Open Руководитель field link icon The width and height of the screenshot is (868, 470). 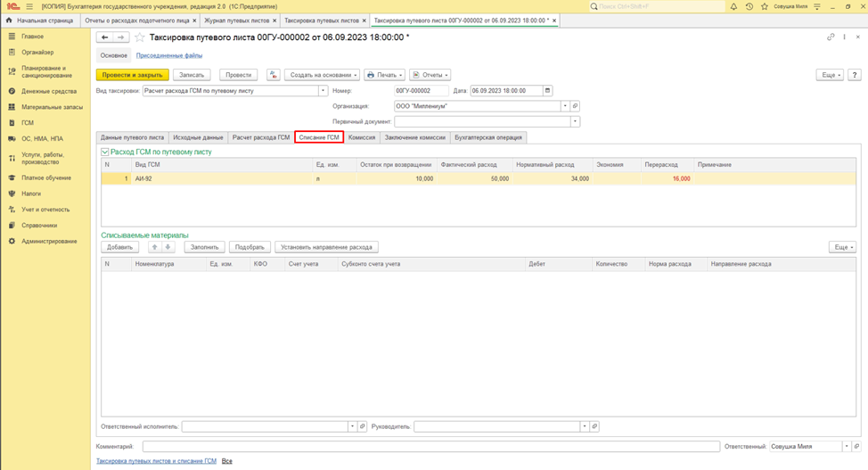[x=594, y=426]
